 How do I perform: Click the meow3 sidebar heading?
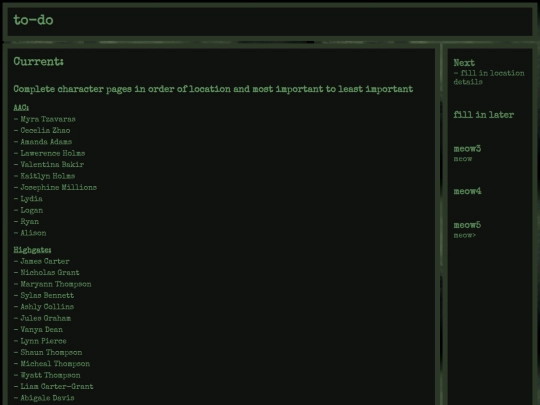(x=467, y=149)
